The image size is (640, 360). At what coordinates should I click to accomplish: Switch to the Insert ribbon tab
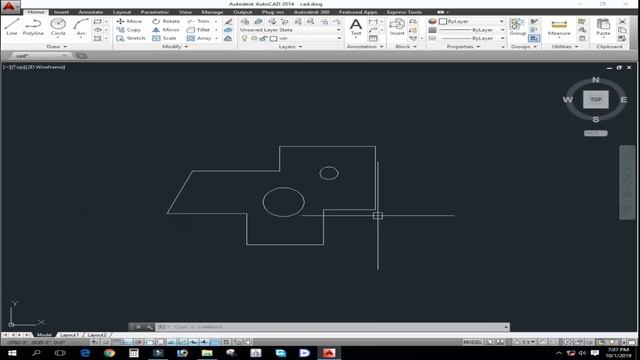pos(61,12)
